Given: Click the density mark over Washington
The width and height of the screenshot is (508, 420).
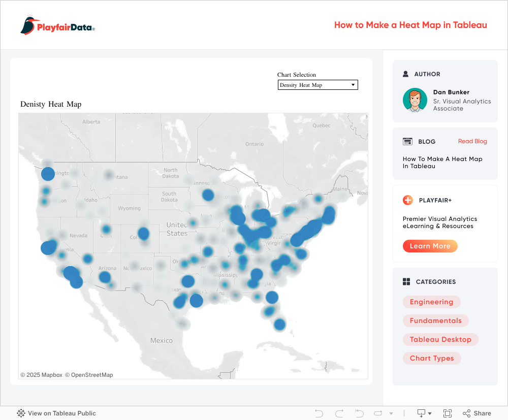Looking at the screenshot, I should click(x=48, y=174).
